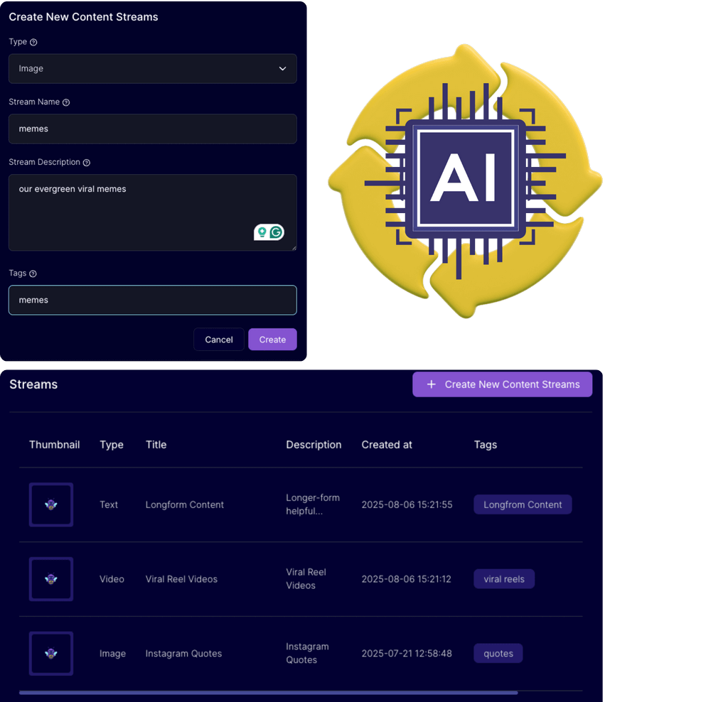Click the Create New Content Streams button
The width and height of the screenshot is (728, 702).
[502, 384]
